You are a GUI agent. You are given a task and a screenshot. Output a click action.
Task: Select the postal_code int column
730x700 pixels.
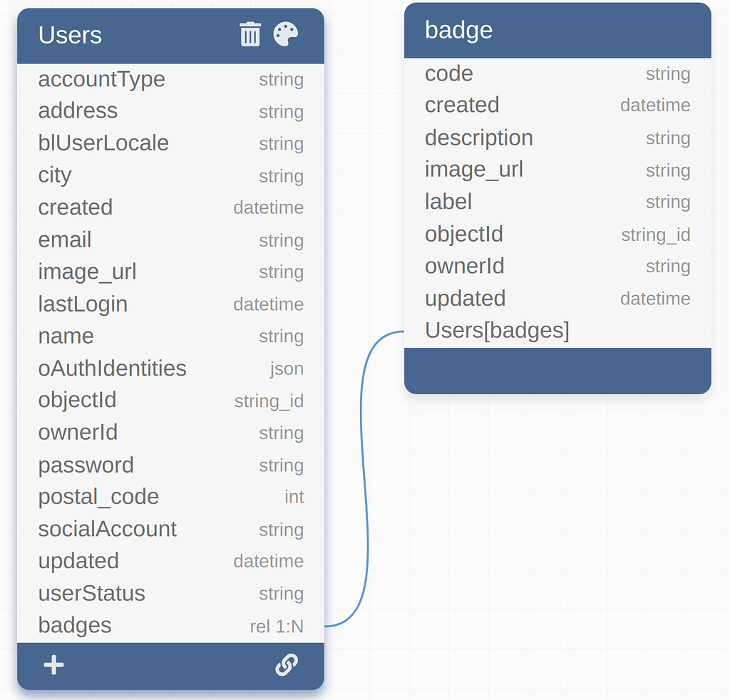171,497
